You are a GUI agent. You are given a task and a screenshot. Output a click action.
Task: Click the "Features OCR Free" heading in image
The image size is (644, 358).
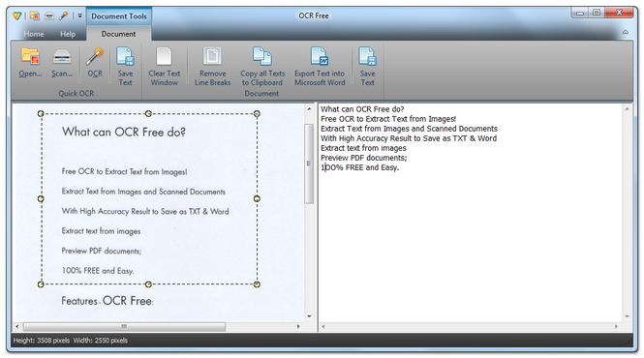pos(107,301)
